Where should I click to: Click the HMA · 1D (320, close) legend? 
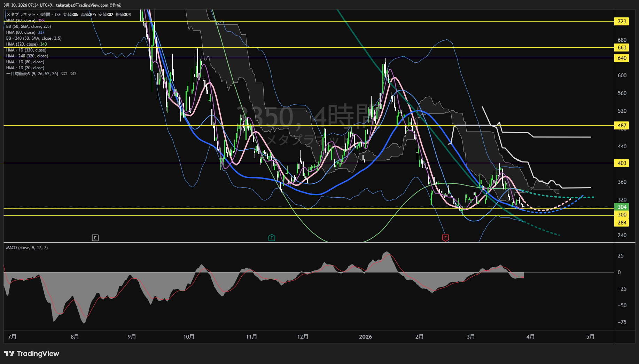coord(26,50)
